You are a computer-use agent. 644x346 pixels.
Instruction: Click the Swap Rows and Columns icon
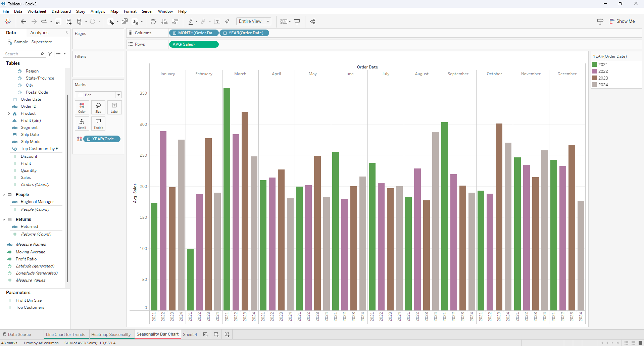click(153, 21)
